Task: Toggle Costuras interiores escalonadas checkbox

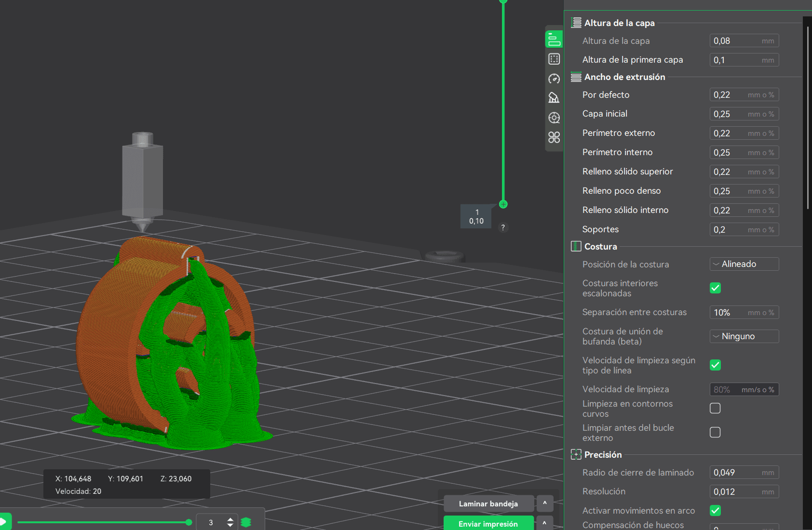Action: point(715,288)
